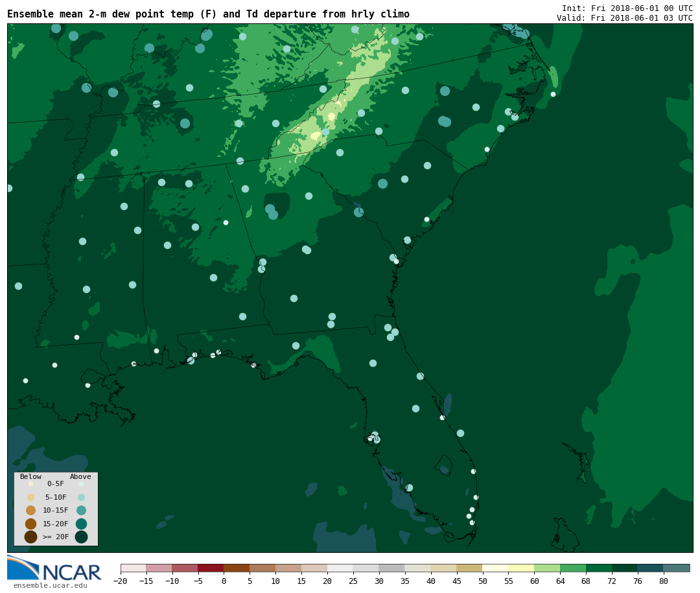Viewport: 700px width, 593px height.
Task: Select the 'Above' legend heading
Action: pyautogui.click(x=80, y=476)
